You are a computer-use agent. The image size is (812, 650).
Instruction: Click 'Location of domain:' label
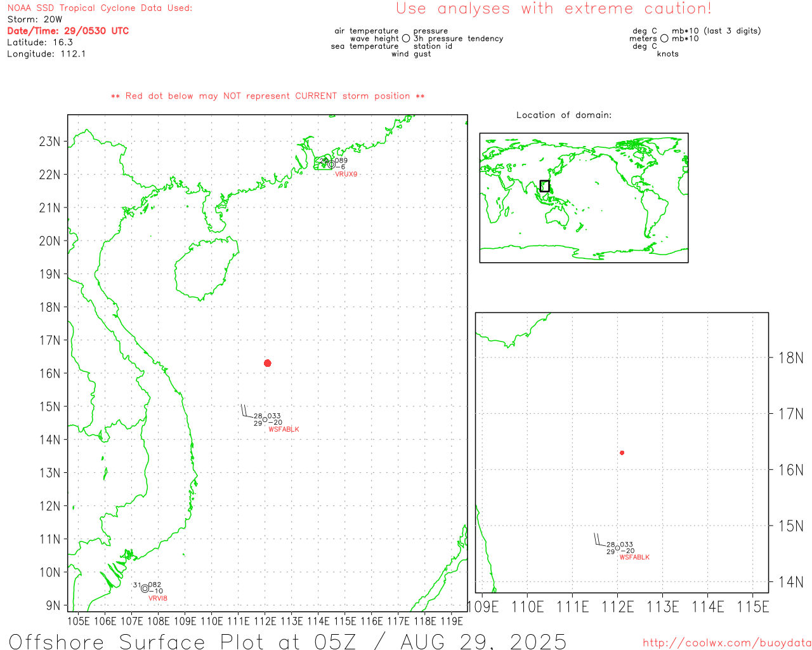564,115
